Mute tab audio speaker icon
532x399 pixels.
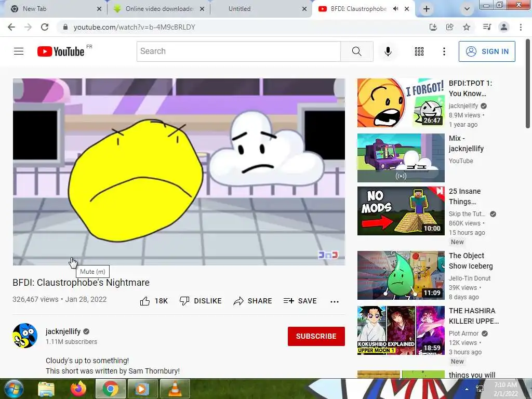[x=395, y=9]
